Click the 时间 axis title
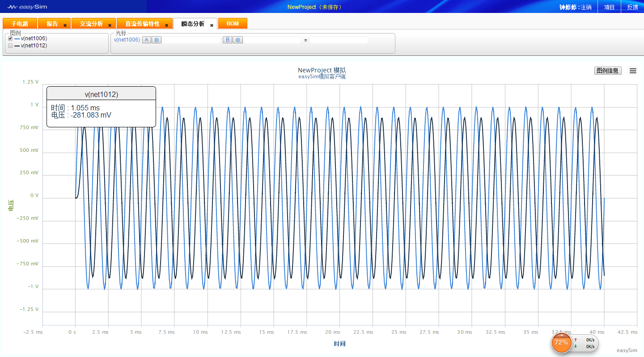Viewport: 644px width, 357px height. coord(339,344)
